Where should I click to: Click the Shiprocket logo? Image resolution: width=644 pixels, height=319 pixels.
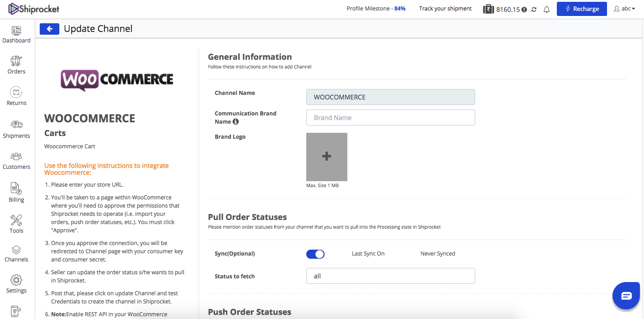click(34, 9)
